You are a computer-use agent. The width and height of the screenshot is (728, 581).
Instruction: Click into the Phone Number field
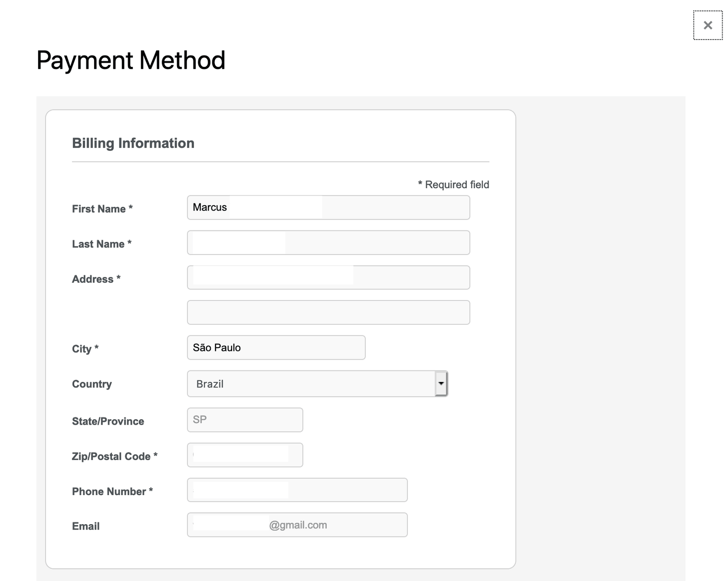pyautogui.click(x=297, y=490)
